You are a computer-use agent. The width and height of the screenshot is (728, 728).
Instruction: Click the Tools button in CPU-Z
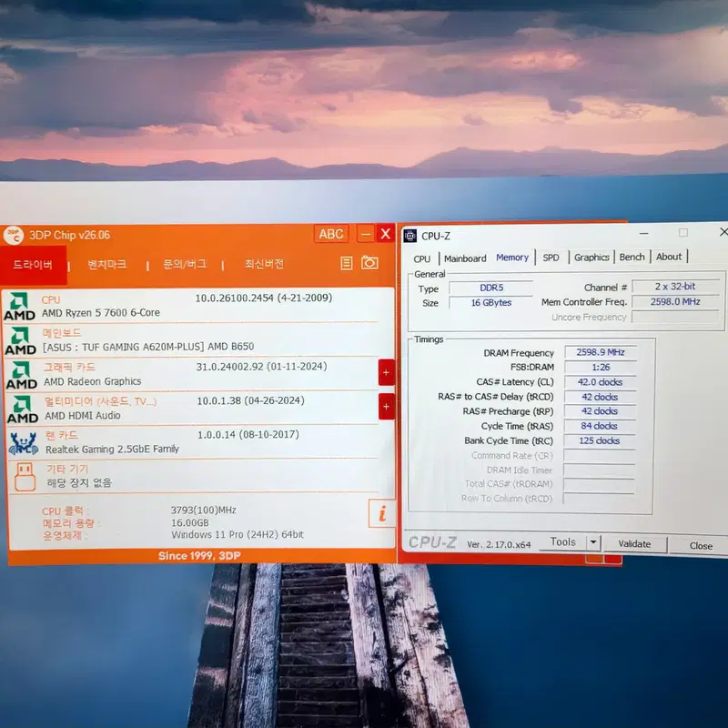click(562, 541)
